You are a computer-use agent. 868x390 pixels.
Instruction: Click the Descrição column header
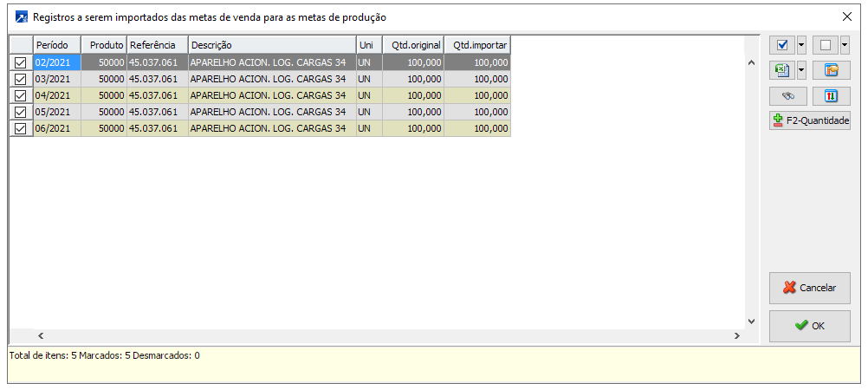tap(272, 45)
